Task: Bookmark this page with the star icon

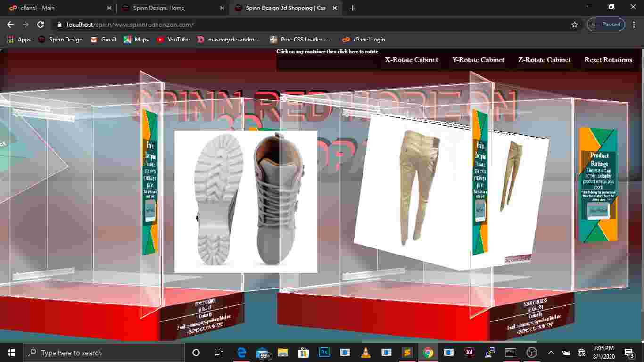Action: click(574, 25)
